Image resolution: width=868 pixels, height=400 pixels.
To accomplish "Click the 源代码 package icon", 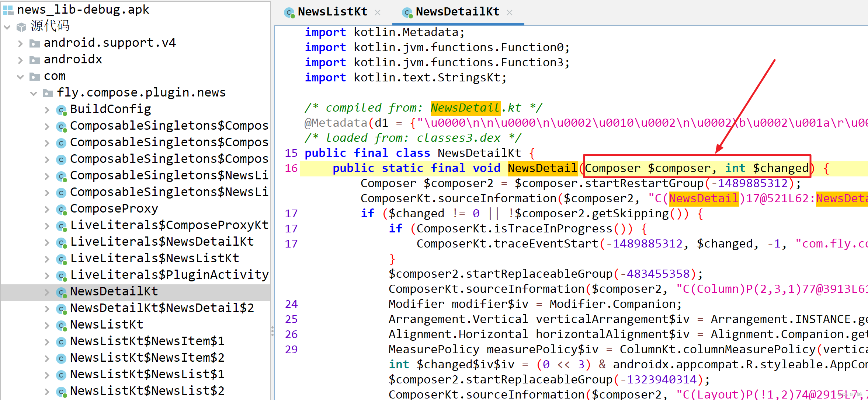I will 21,27.
